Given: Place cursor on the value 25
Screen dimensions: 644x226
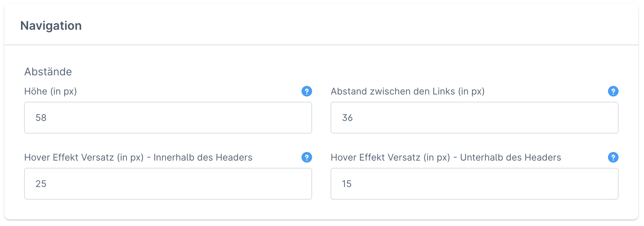Looking at the screenshot, I should tap(41, 184).
